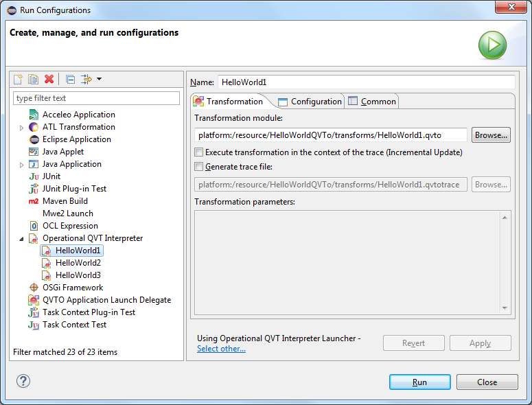Image resolution: width=532 pixels, height=405 pixels.
Task: Duplicate the selected launch configuration
Action: [x=33, y=79]
